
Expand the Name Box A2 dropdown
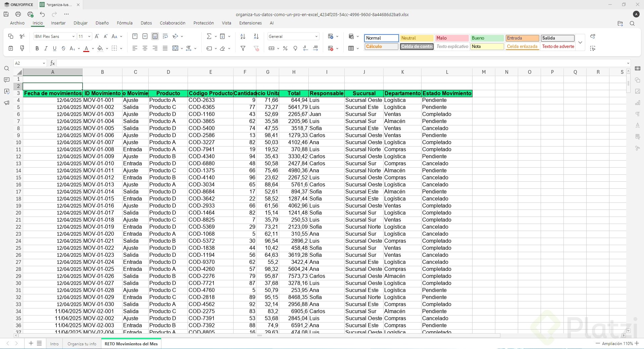click(x=44, y=63)
